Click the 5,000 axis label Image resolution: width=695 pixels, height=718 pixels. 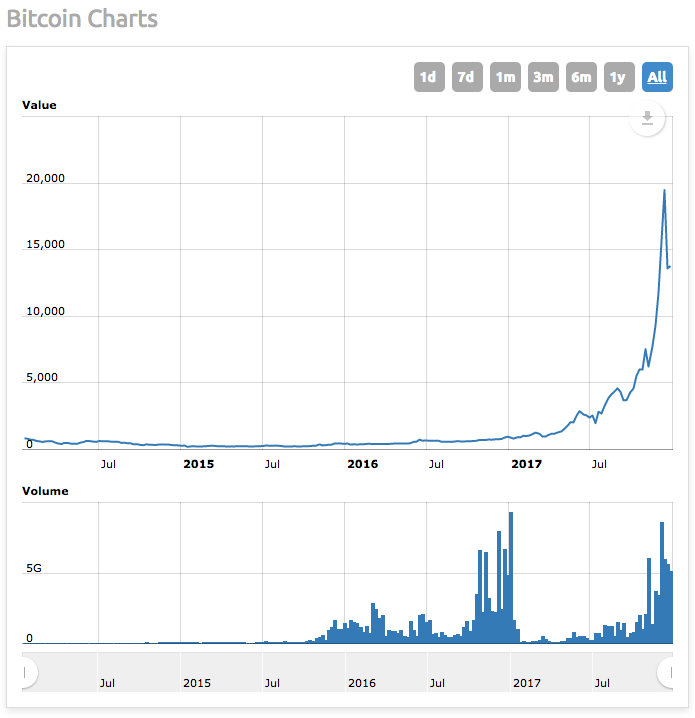42,377
